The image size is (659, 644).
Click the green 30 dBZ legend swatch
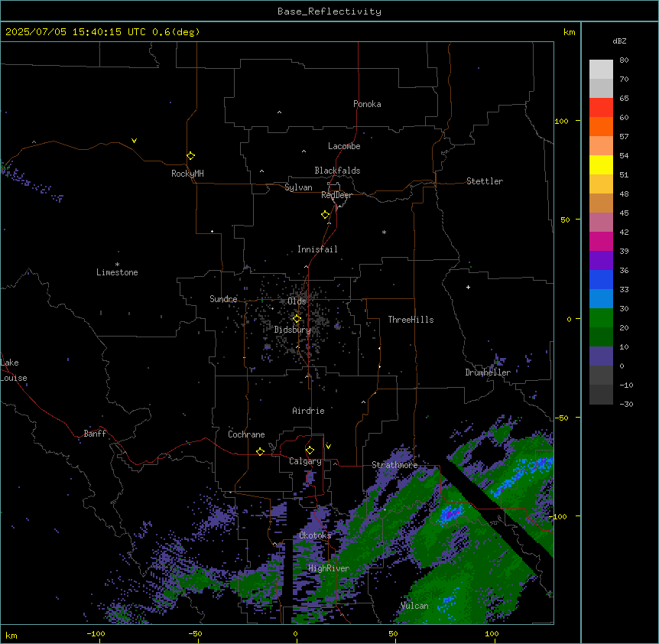601,318
